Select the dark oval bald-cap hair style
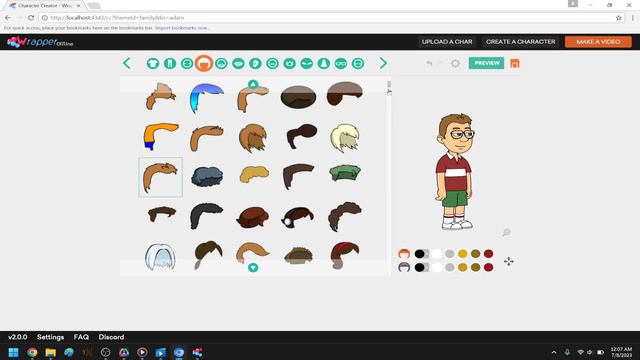This screenshot has width=640, height=360. [x=298, y=97]
